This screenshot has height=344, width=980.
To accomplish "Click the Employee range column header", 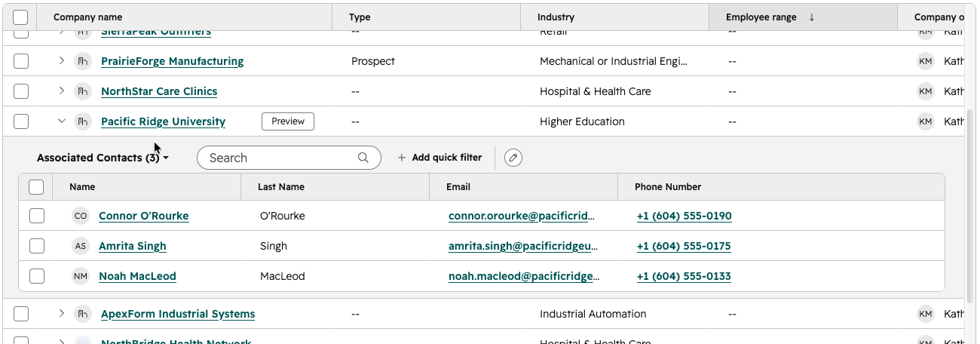I will click(x=803, y=17).
